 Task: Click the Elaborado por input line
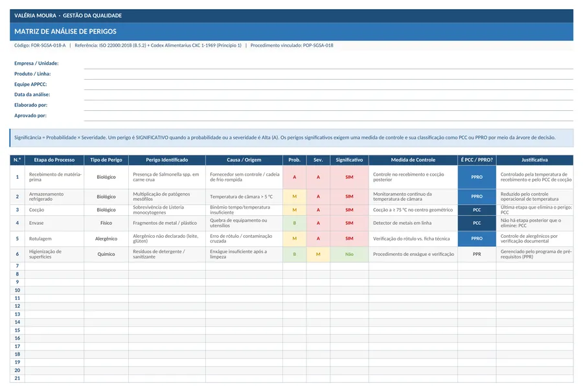point(328,105)
